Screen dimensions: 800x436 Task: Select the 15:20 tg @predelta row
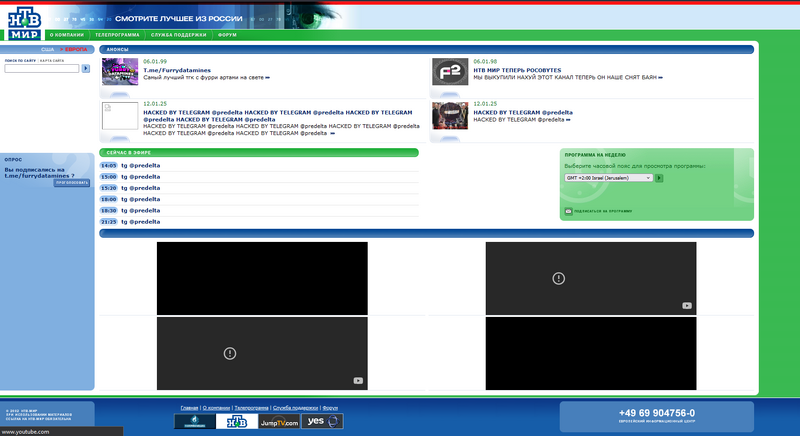[x=259, y=188]
